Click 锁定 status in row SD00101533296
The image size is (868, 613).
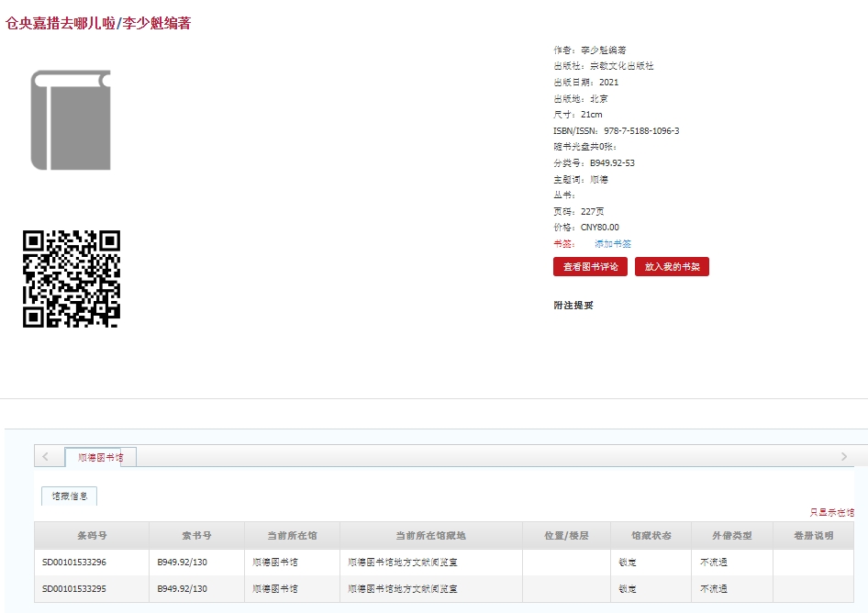click(628, 562)
